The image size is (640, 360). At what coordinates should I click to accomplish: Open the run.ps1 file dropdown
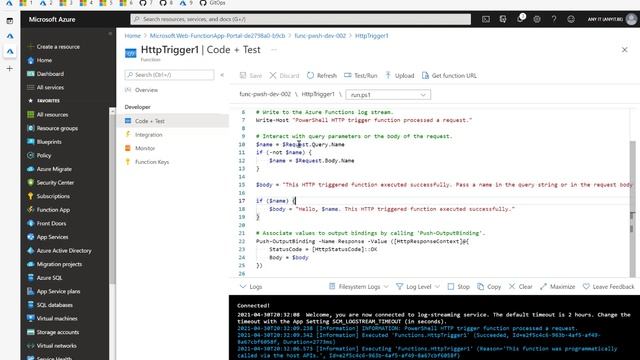point(388,95)
